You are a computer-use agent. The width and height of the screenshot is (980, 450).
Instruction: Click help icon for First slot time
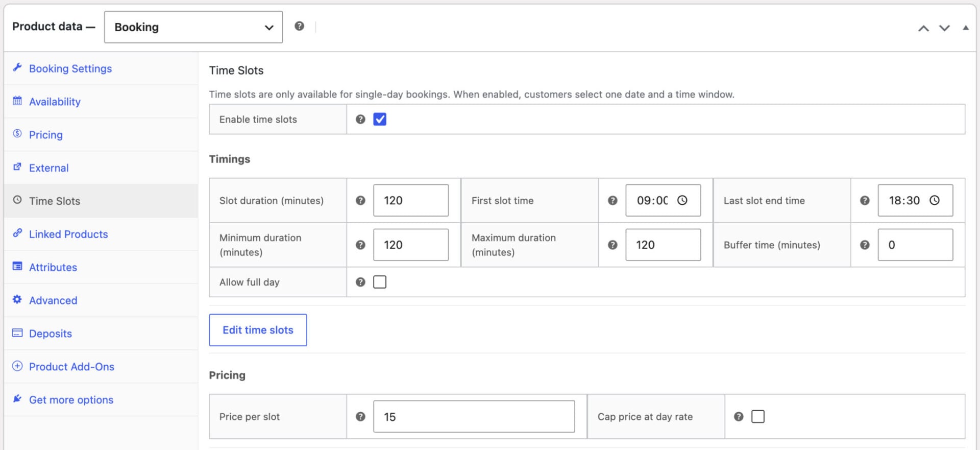point(612,201)
